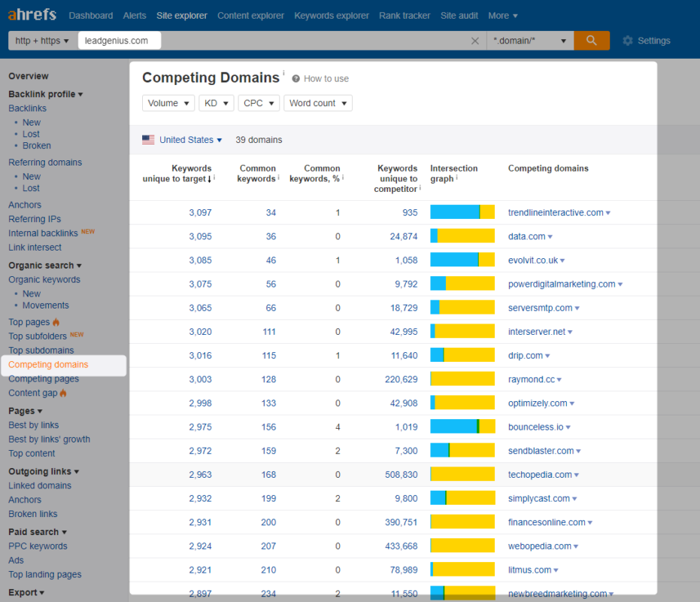700x602 pixels.
Task: Collapse the Pages section in sidebar
Action: point(25,411)
